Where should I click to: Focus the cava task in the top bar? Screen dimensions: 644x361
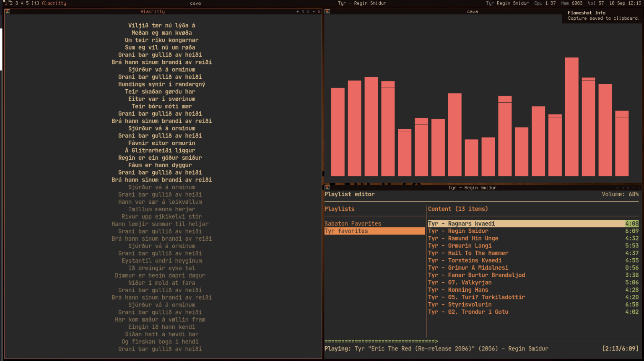[x=195, y=3]
